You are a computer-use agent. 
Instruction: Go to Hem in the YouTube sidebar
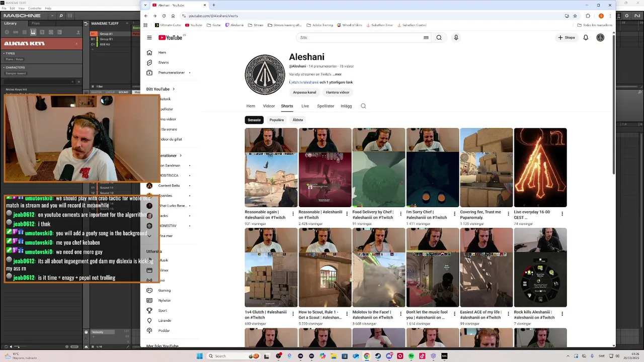tap(162, 52)
